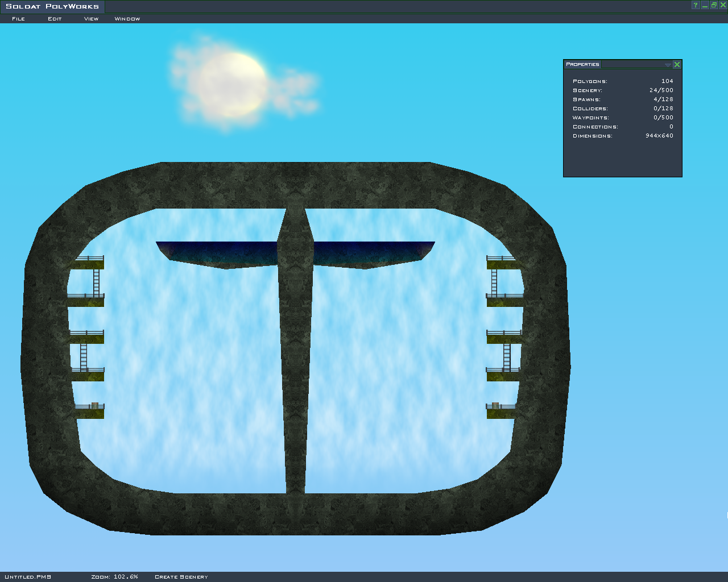Close the Properties panel

click(x=677, y=65)
